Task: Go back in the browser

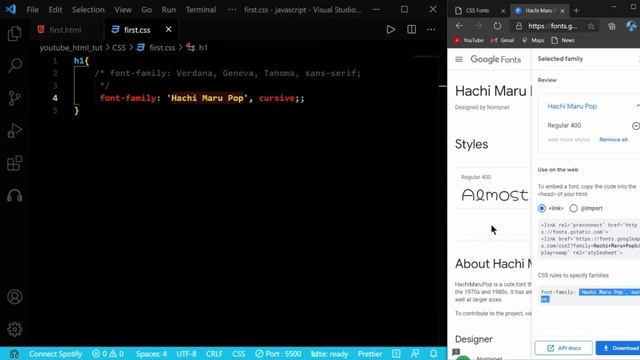Action: (459, 26)
